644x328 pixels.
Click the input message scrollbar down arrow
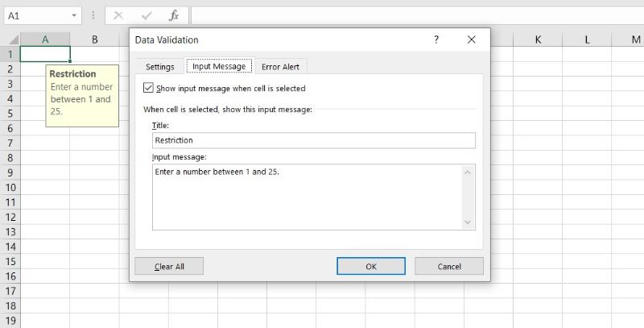(x=468, y=222)
